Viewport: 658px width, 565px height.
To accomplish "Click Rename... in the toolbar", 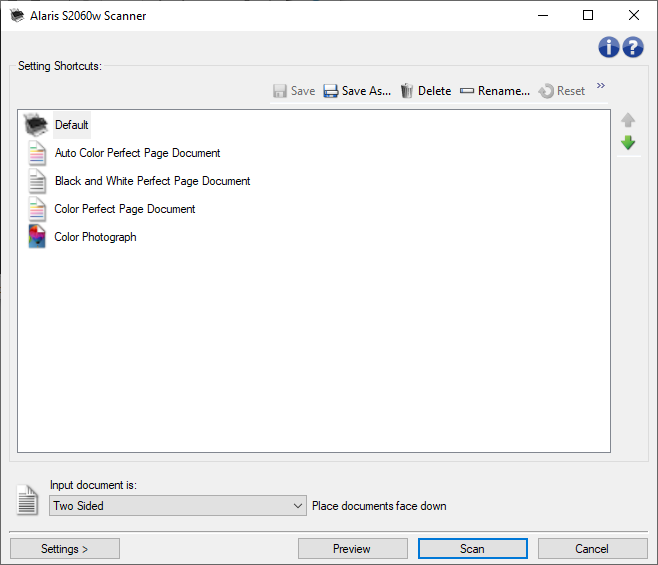I will (x=495, y=91).
